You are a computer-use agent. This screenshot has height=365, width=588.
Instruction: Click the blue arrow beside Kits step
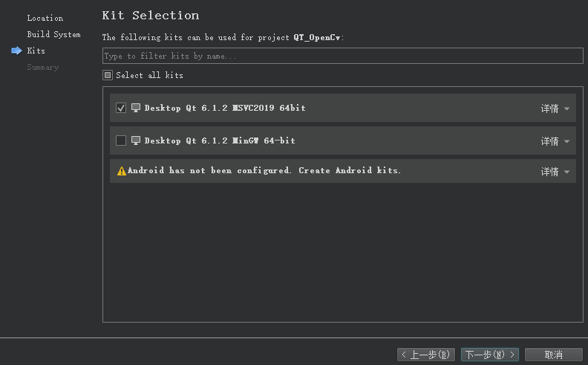16,51
